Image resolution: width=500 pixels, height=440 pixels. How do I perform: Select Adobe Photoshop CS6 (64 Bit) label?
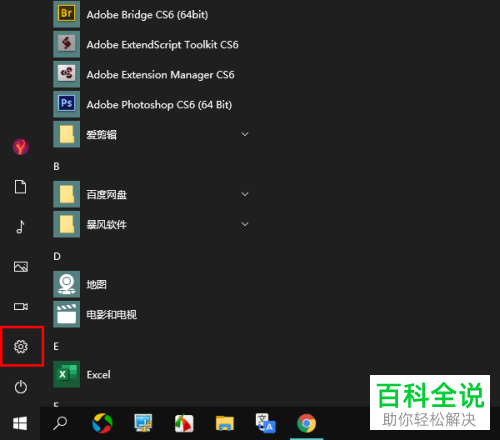click(x=159, y=105)
